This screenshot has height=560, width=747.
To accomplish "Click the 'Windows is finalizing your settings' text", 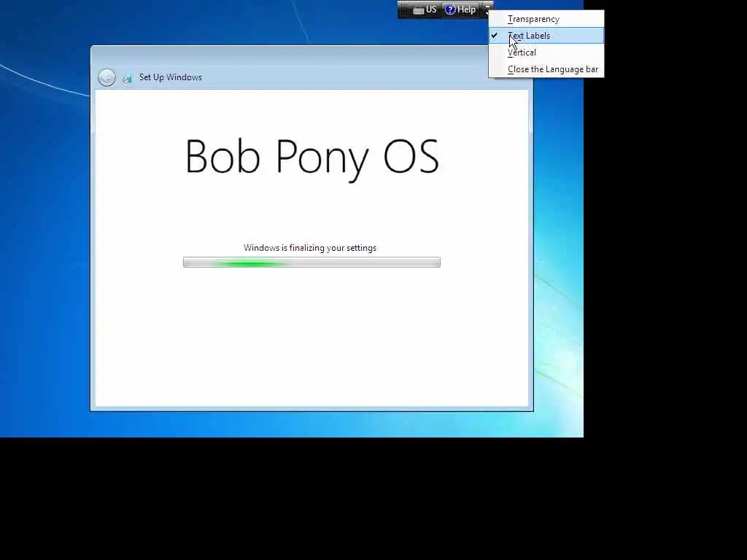I will [x=310, y=248].
